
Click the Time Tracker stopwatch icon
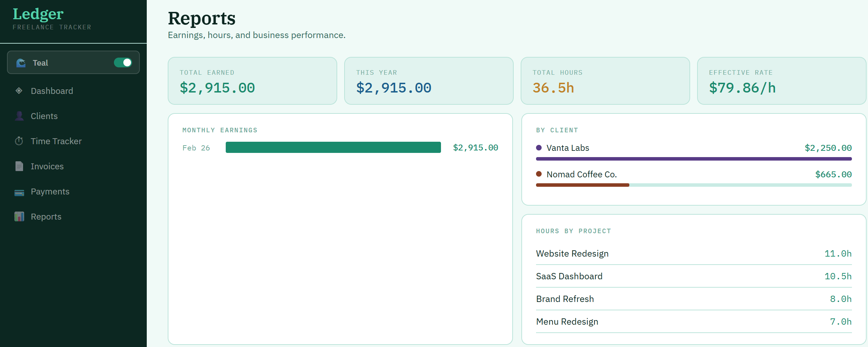19,141
